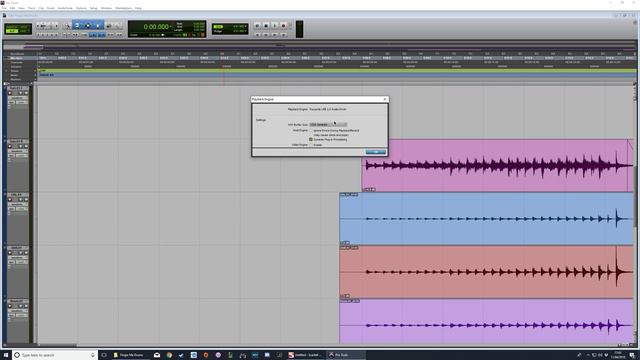Open third track's view selector dropdown
Screen dimensions: 640x360
18,204
